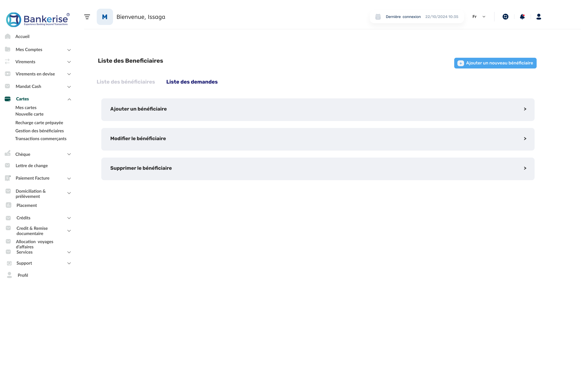The image size is (588, 392).
Task: Click the Supprimer le bénéficiaire request title
Action: click(x=141, y=168)
